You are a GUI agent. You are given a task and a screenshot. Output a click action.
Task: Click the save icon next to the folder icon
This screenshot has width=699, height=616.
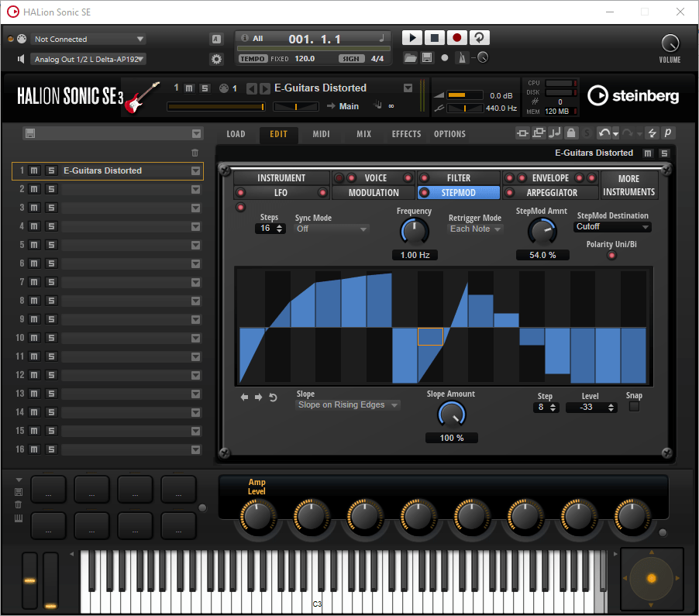tap(427, 57)
